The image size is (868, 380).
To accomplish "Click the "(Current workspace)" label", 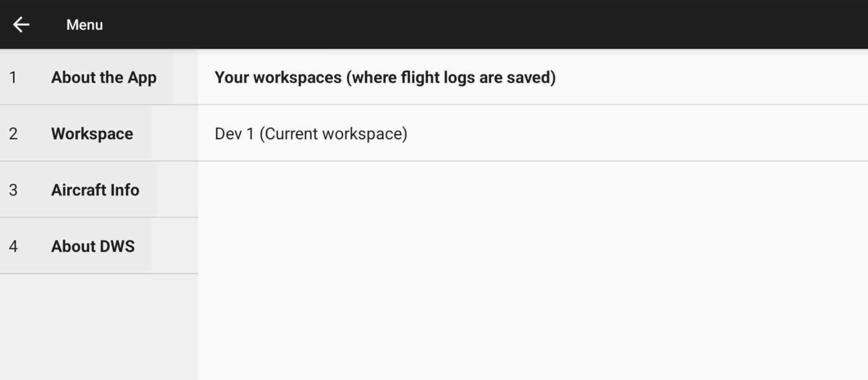I will pyautogui.click(x=333, y=134).
